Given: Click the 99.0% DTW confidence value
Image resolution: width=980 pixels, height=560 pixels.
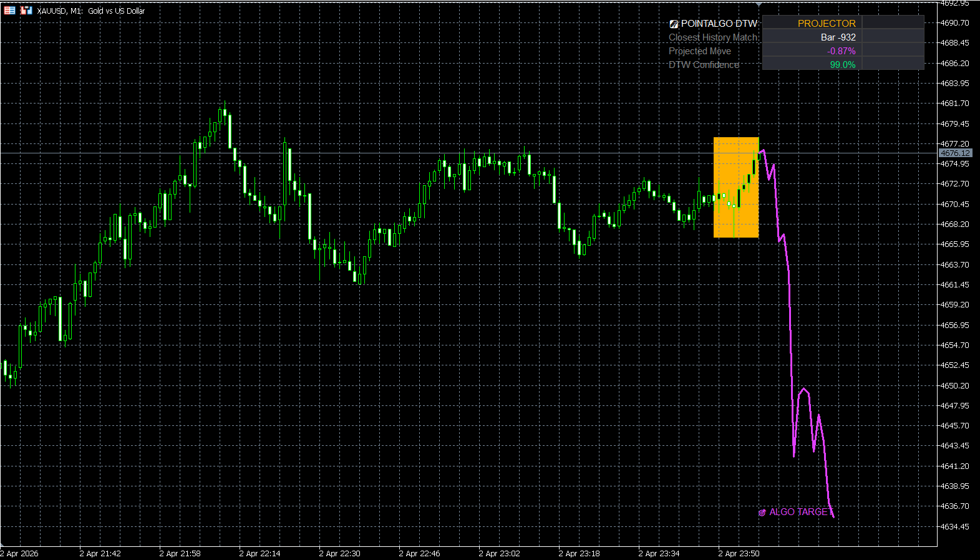Looking at the screenshot, I should (842, 65).
